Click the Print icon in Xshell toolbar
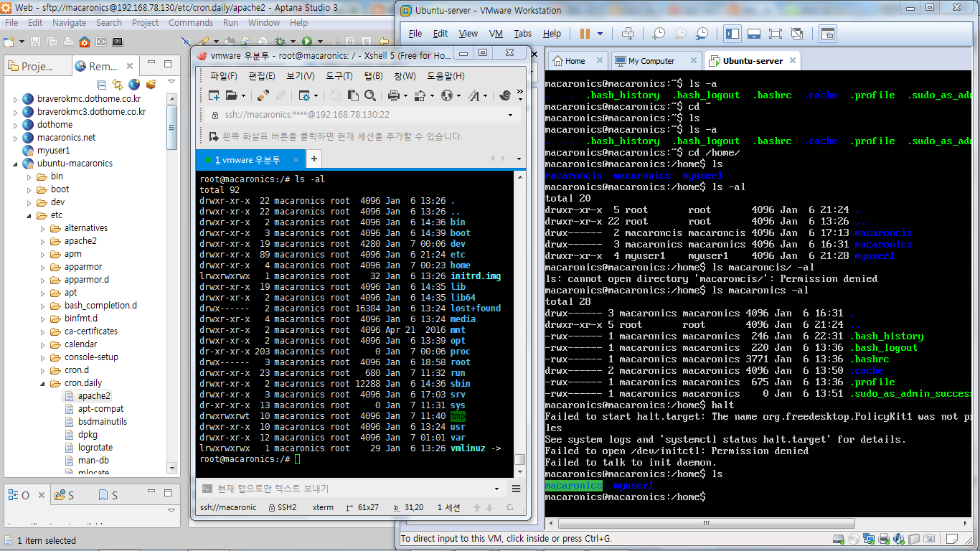This screenshot has width=980, height=551. [x=393, y=95]
